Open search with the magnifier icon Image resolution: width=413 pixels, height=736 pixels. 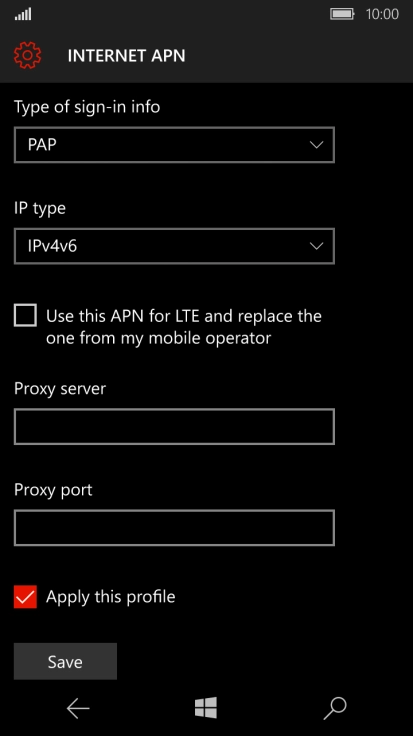click(x=335, y=708)
